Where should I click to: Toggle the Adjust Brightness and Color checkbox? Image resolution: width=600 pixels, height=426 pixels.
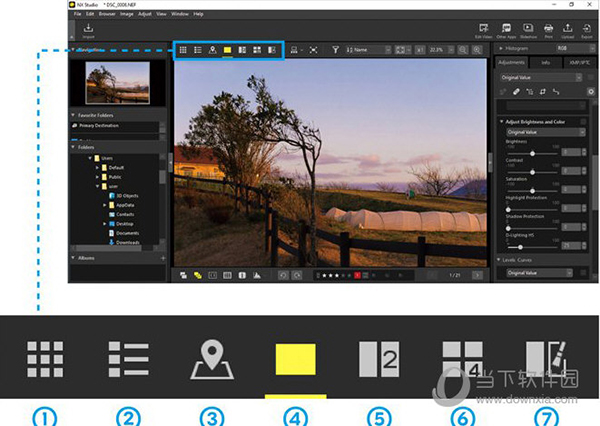[583, 122]
